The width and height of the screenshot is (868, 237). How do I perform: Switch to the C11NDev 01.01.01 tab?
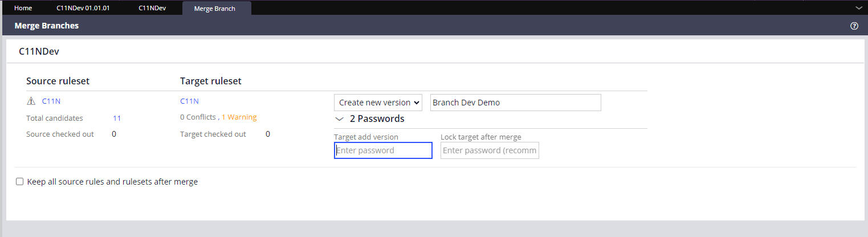(x=83, y=9)
